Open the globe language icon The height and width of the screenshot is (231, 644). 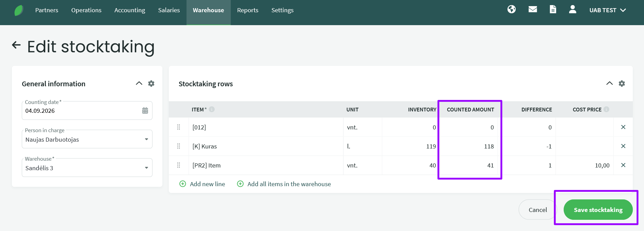pyautogui.click(x=512, y=9)
